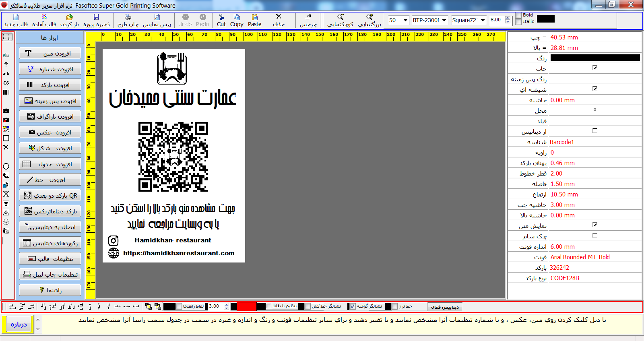Click افزودن بارکد (Add Barcode) button
The image size is (644, 341).
50,85
